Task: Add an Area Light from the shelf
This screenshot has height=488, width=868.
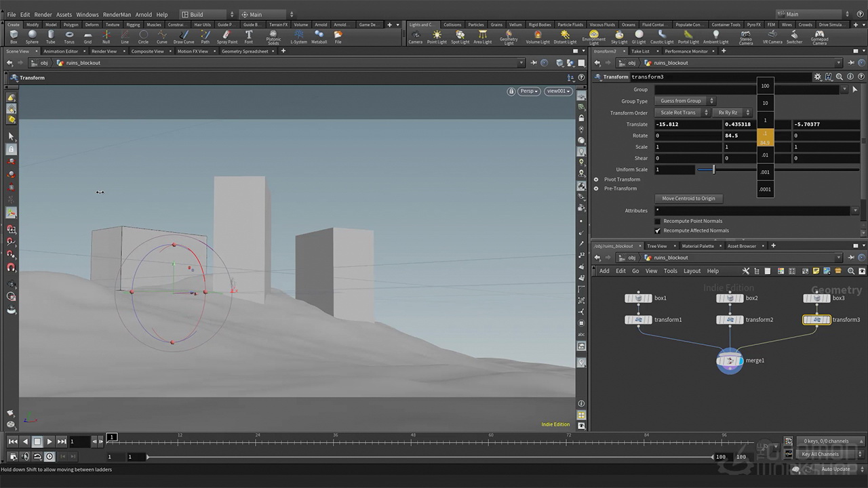Action: point(482,37)
